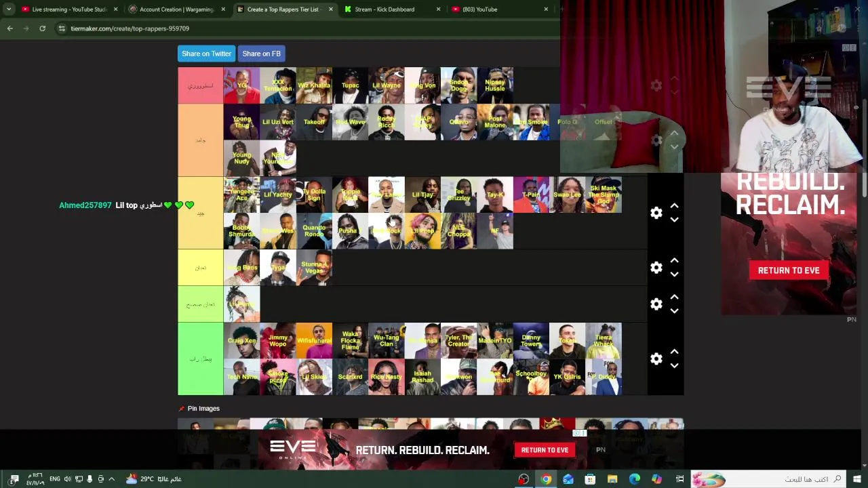Click RETURN TO EVE in the bottom banner
Screen dimensions: 868x488
click(545, 450)
